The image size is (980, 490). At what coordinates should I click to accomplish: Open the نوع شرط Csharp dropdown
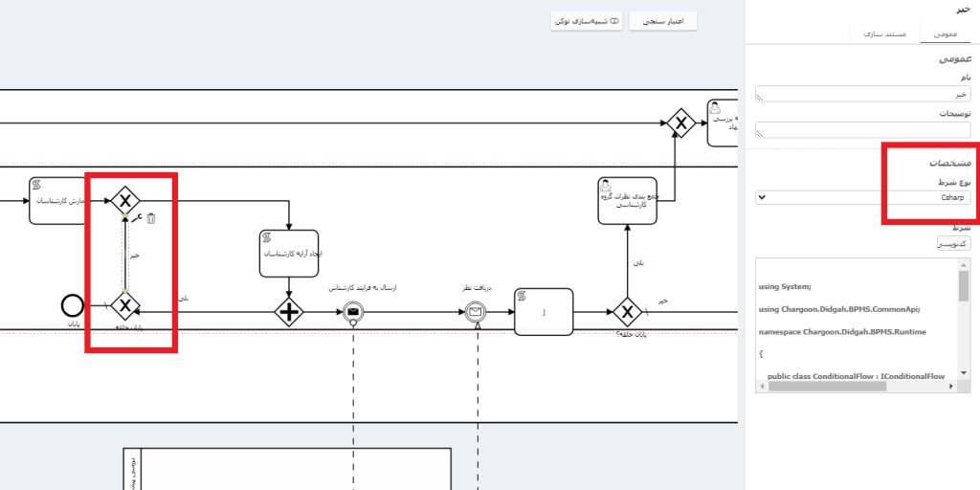[x=863, y=197]
